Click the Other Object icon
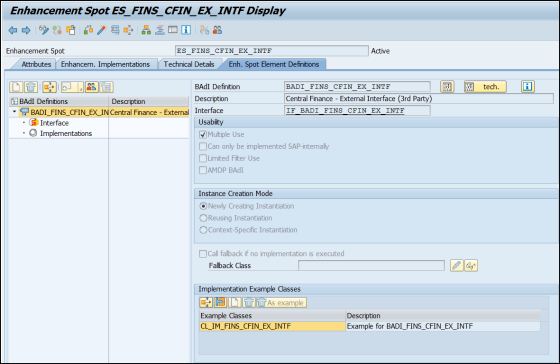This screenshot has width=560, height=364. click(71, 30)
